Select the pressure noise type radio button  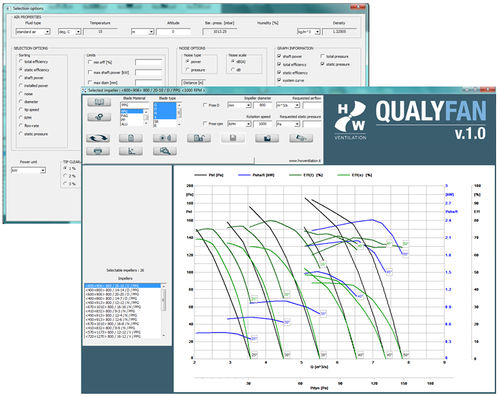pyautogui.click(x=187, y=70)
